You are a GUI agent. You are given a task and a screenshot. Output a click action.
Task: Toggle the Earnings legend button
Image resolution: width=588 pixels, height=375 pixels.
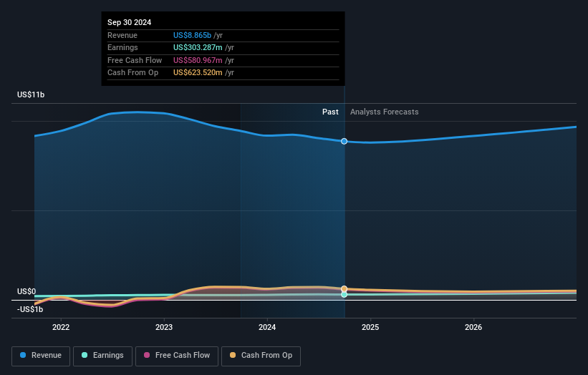tap(102, 356)
